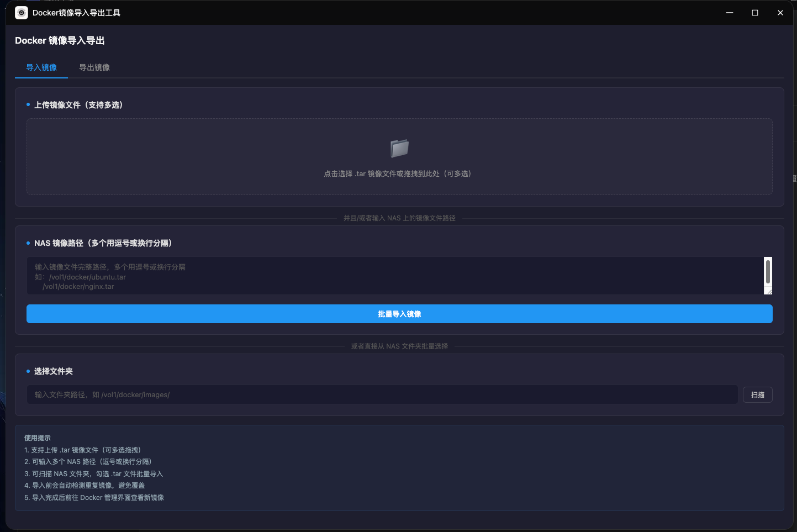This screenshot has height=532, width=797.
Task: Click the 扫描 button
Action: [758, 394]
